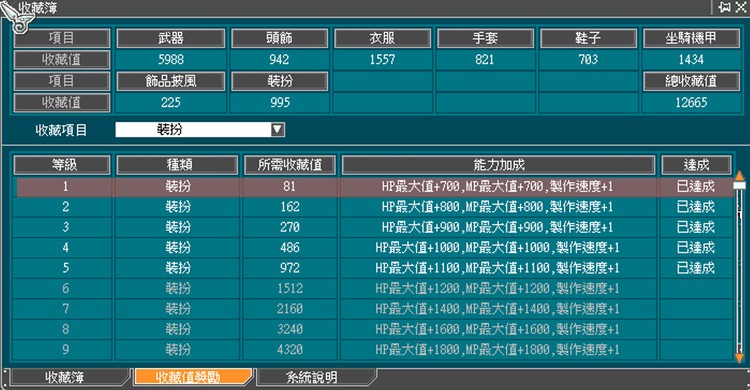Click the total collection value 12665
The image size is (750, 390).
(x=691, y=102)
